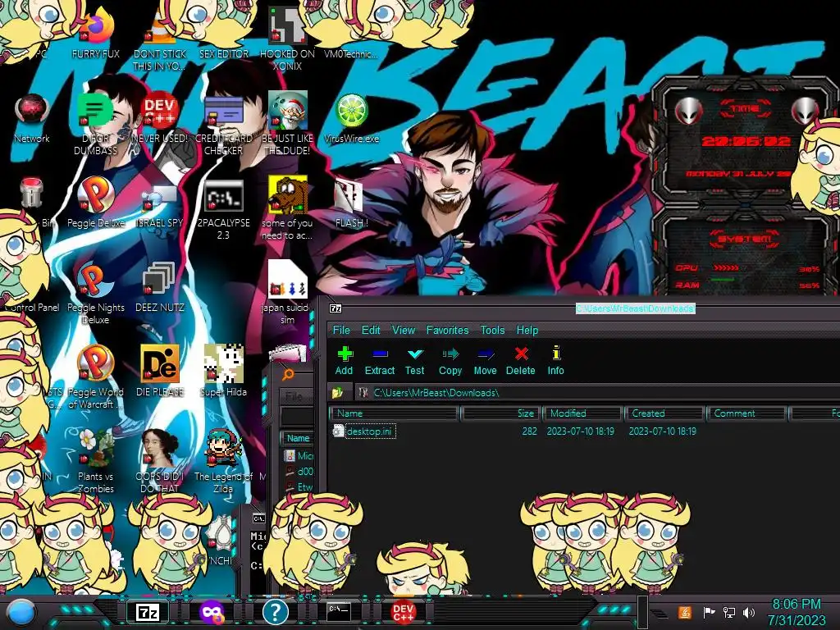Click the volume speaker tray icon
The width and height of the screenshot is (840, 630).
coord(748,612)
